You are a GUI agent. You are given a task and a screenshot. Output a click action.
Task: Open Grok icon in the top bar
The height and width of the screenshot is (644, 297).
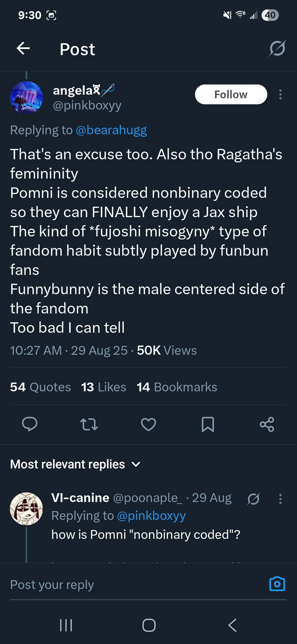pos(277,49)
